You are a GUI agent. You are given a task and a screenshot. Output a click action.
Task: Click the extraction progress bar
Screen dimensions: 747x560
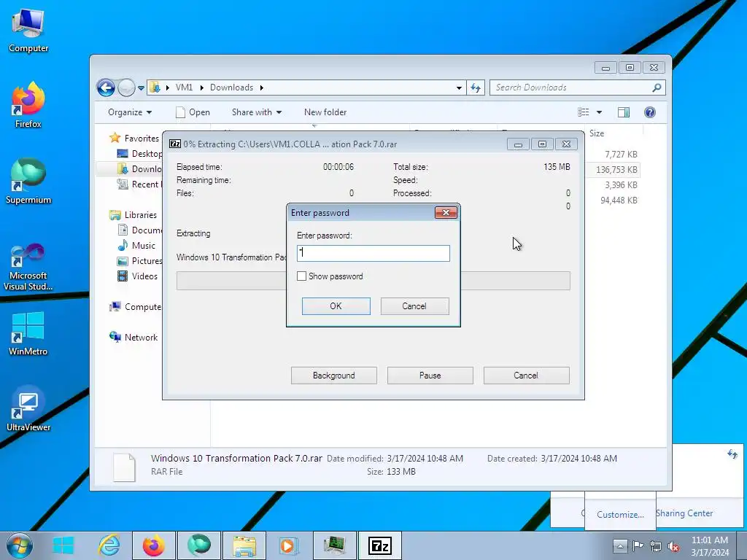[x=373, y=281]
